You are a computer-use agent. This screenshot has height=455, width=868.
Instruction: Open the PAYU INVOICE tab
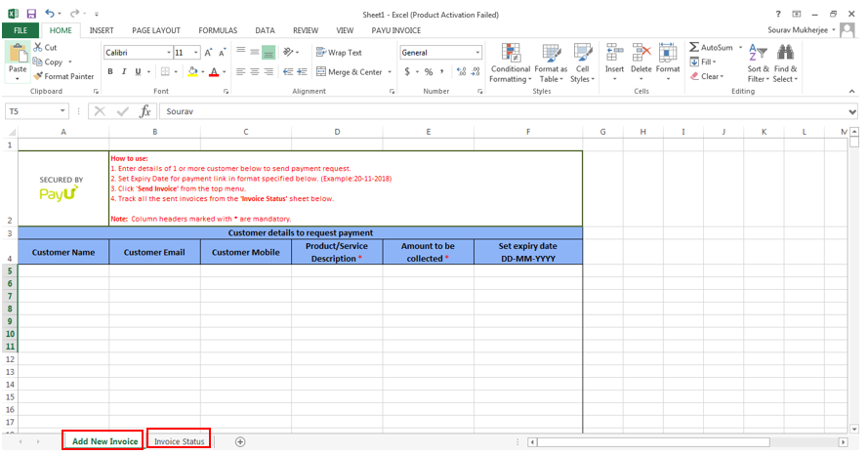tap(395, 30)
